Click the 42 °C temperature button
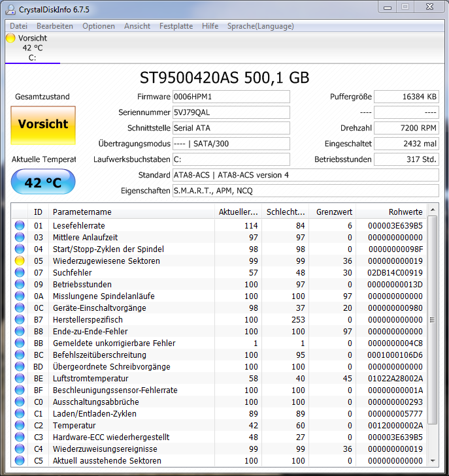This screenshot has height=476, width=449. point(43,182)
